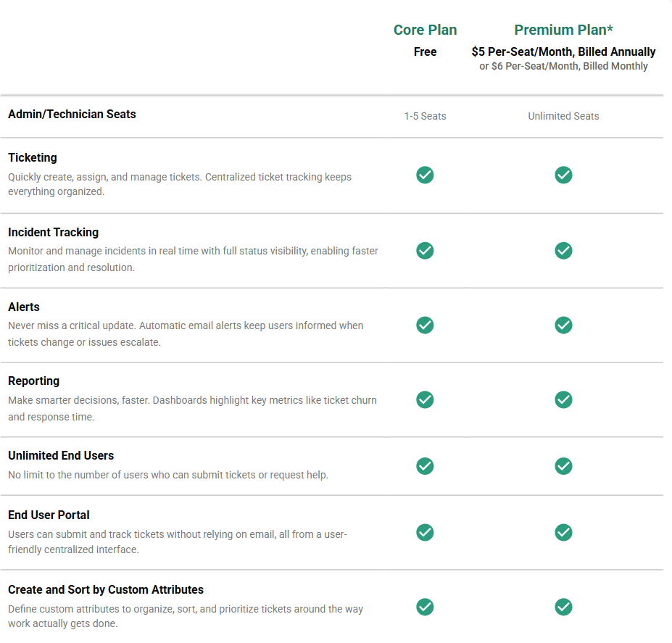Click the Reporting checkmark for Premium Plan
Viewport: 672px width, 643px height.
pyautogui.click(x=563, y=399)
